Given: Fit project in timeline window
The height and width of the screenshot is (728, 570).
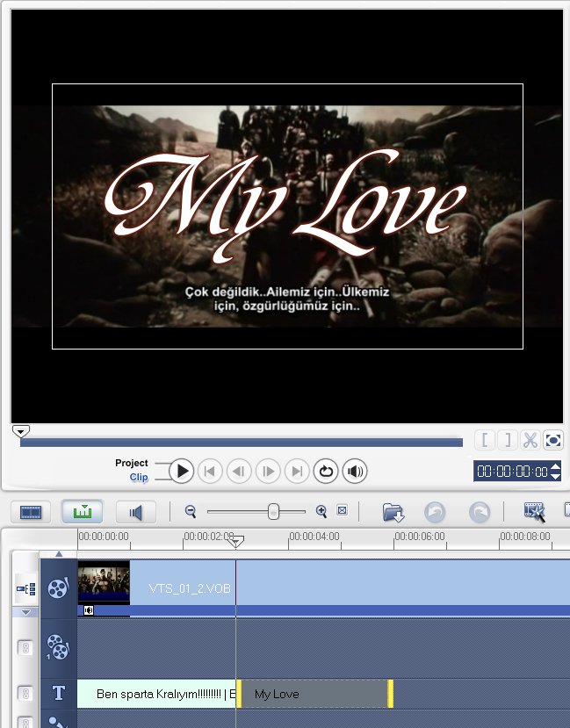Looking at the screenshot, I should tap(343, 511).
